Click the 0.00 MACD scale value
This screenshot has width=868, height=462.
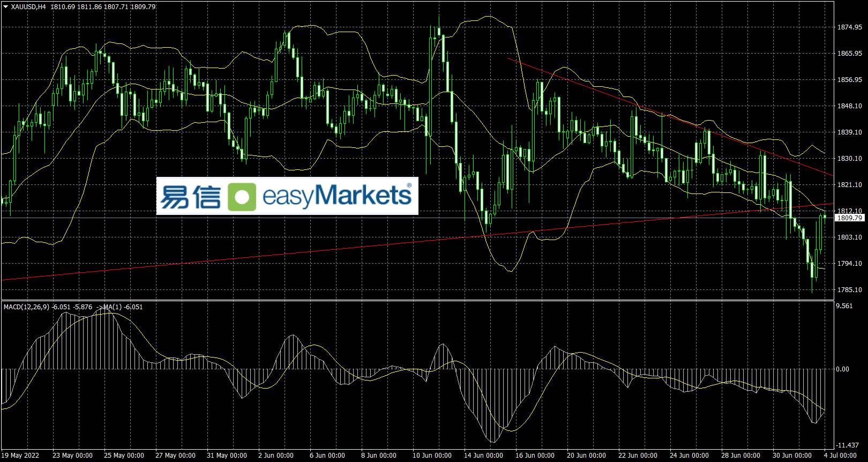click(843, 369)
